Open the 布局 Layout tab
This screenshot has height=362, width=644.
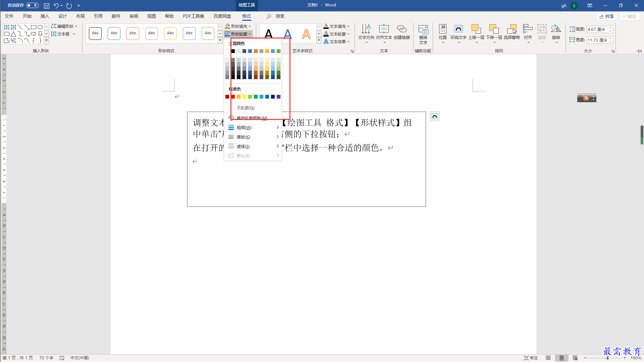80,16
